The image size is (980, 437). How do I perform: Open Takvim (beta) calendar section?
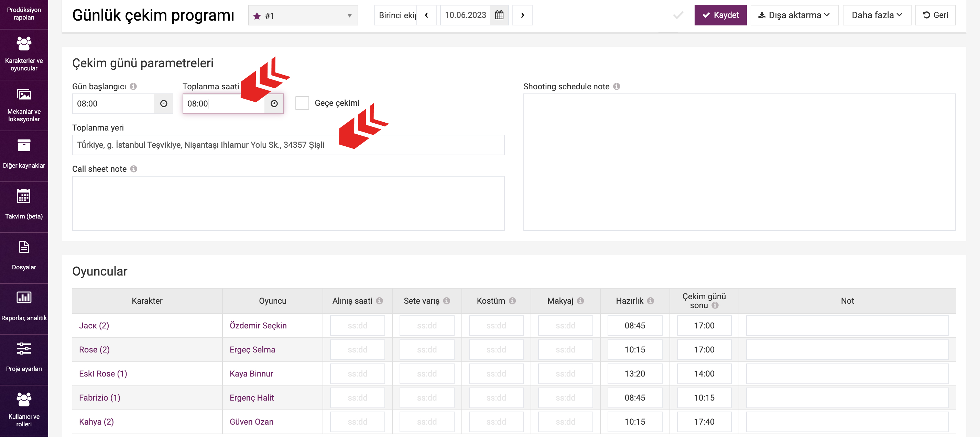[24, 207]
